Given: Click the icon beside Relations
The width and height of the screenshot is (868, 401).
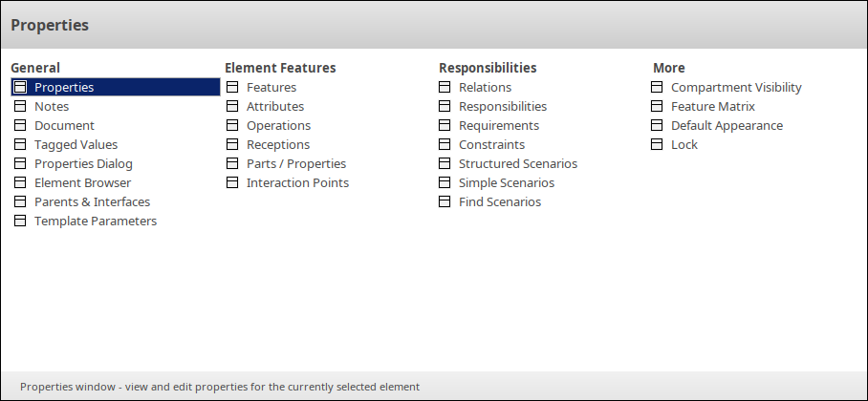Looking at the screenshot, I should tap(445, 87).
